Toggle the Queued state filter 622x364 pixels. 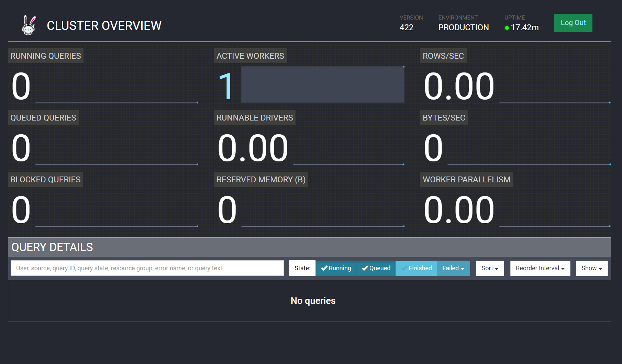[376, 268]
